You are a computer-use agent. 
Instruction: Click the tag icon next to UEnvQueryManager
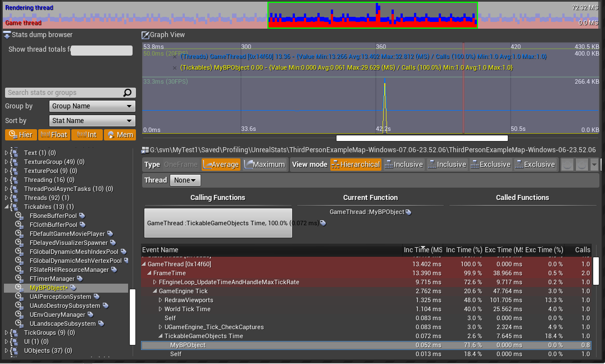(x=90, y=314)
